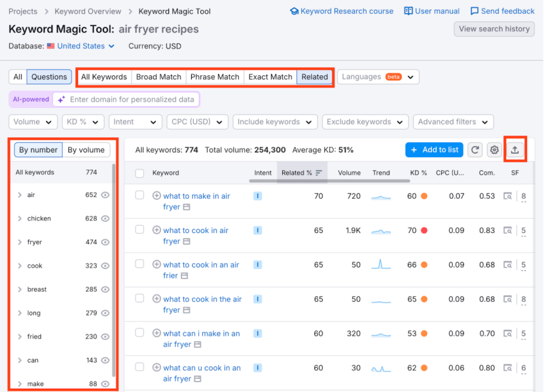Select the By volume tab
Screen dimensions: 544x392
[86, 150]
